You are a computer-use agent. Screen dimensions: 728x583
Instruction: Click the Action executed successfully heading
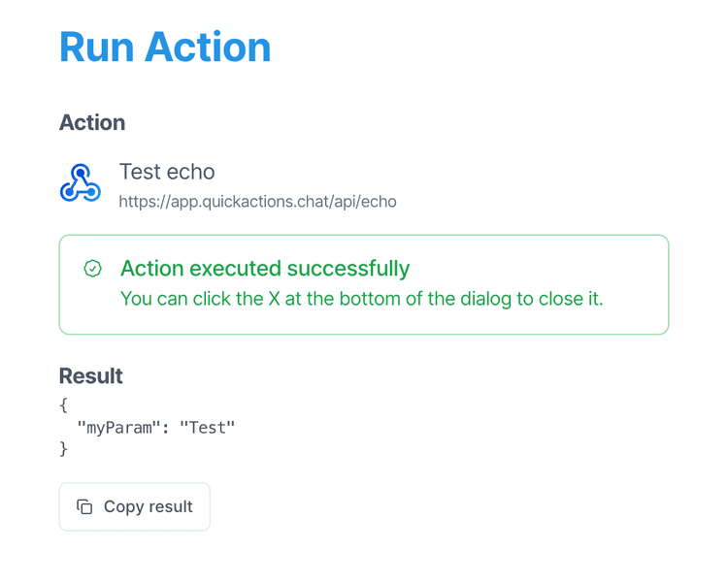[265, 269]
